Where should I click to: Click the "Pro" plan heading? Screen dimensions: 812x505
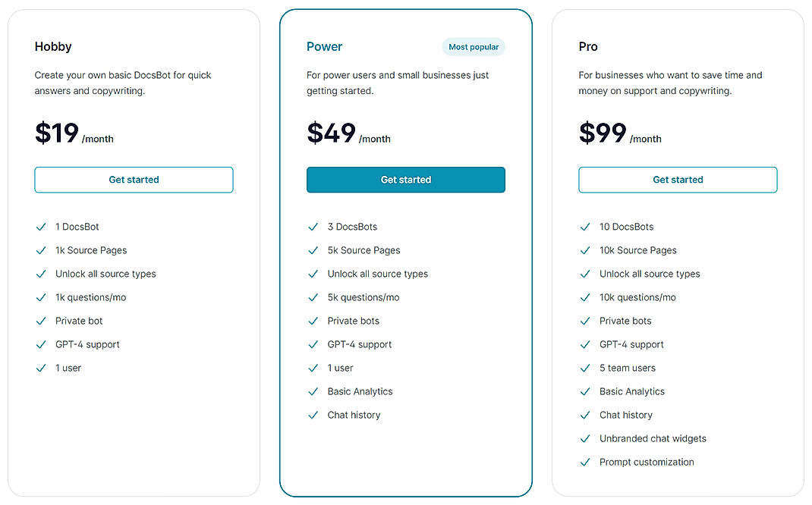click(587, 46)
